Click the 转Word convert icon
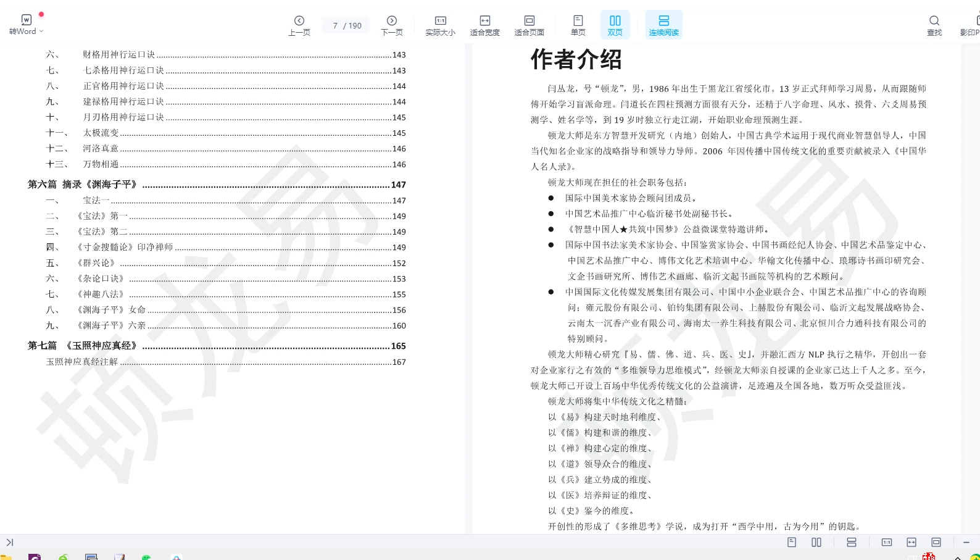Viewport: 980px width, 560px height. tap(26, 20)
